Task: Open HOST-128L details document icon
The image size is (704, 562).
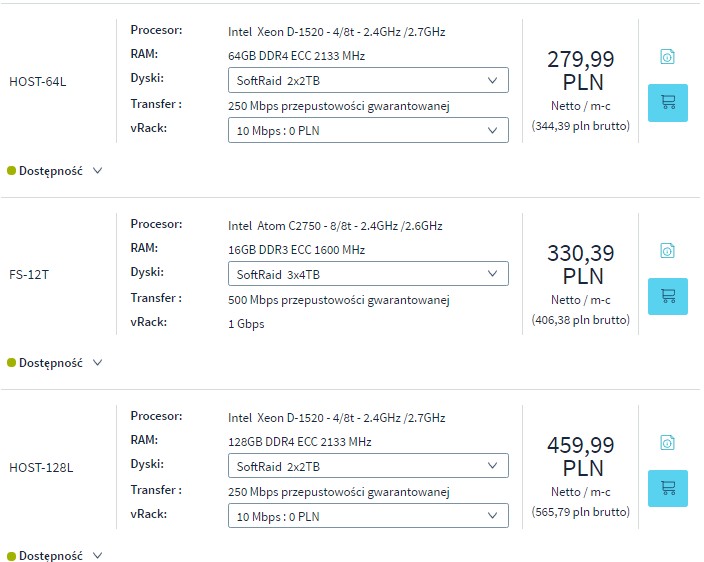Action: click(667, 443)
